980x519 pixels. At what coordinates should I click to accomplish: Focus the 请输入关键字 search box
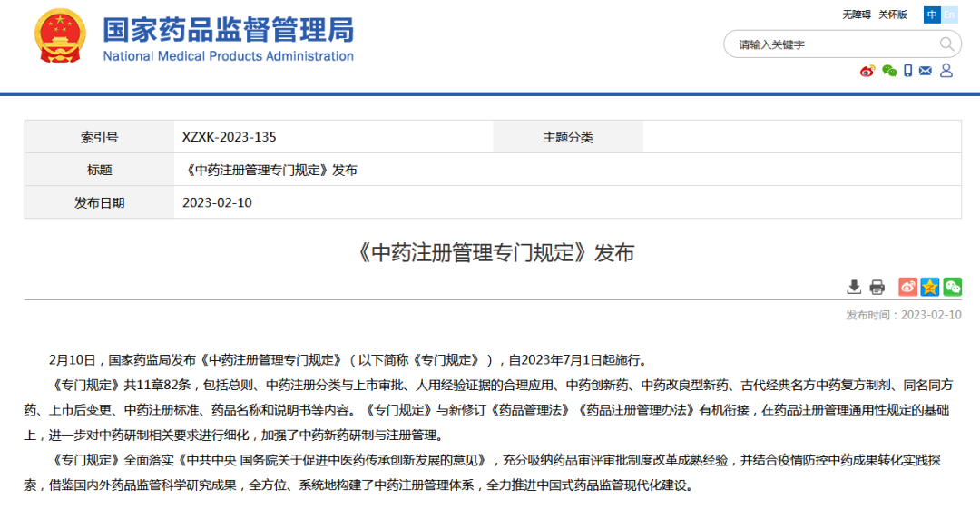830,44
